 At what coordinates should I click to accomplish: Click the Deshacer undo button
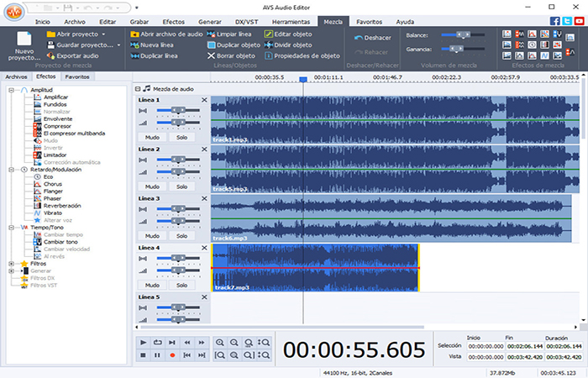click(x=372, y=38)
